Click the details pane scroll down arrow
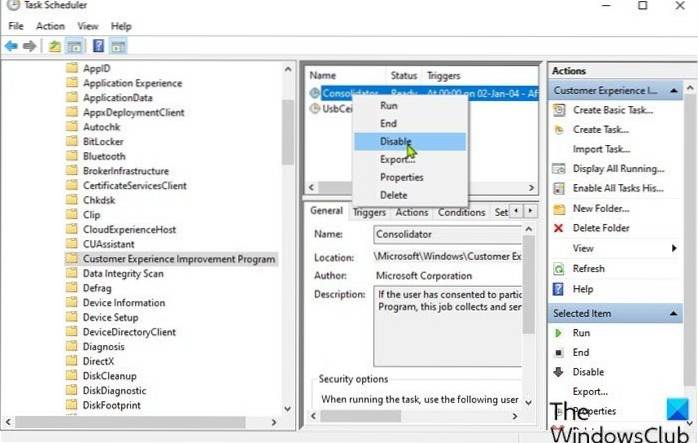The image size is (698, 443). pyautogui.click(x=528, y=402)
